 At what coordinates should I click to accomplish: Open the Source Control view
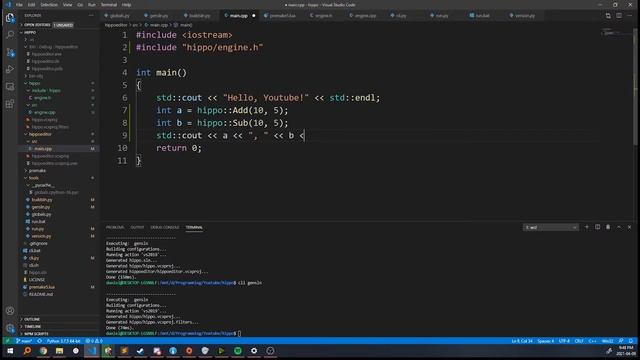click(x=10, y=52)
